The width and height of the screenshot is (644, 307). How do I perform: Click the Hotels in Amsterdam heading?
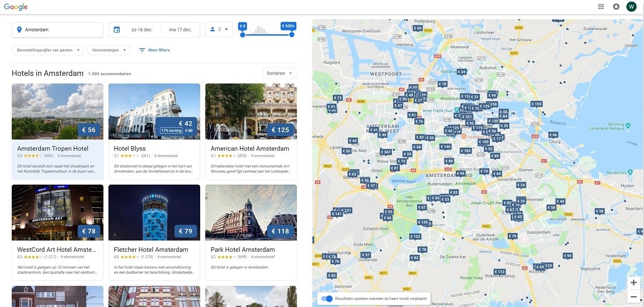point(47,73)
